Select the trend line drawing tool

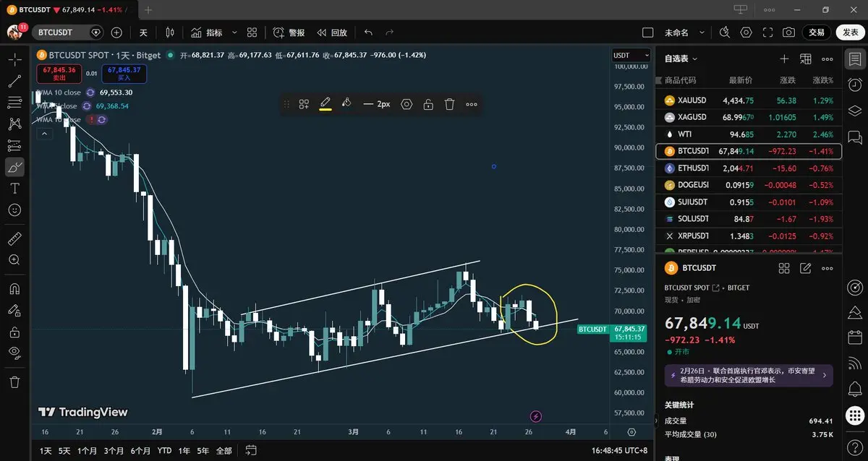point(14,82)
